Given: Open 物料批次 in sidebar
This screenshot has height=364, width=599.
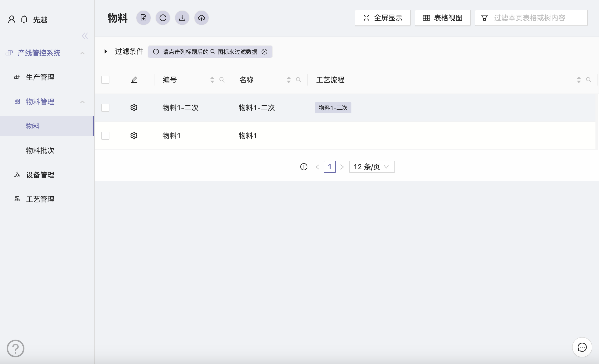Looking at the screenshot, I should [x=40, y=150].
